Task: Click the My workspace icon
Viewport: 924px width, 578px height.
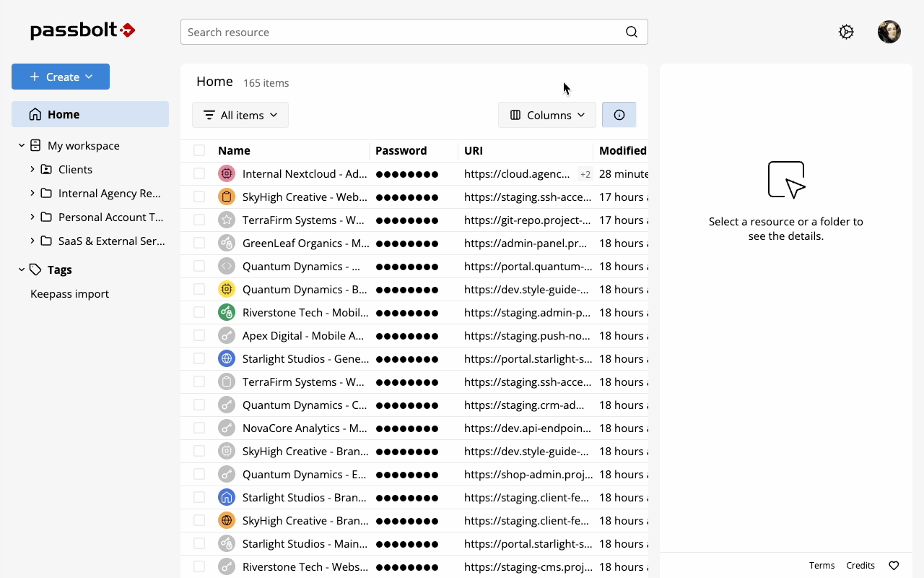Action: point(35,145)
